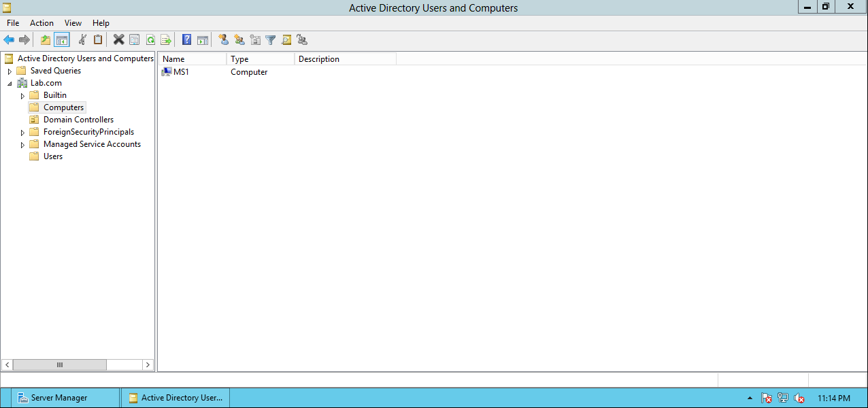Select the Lab.com domain

tap(46, 83)
